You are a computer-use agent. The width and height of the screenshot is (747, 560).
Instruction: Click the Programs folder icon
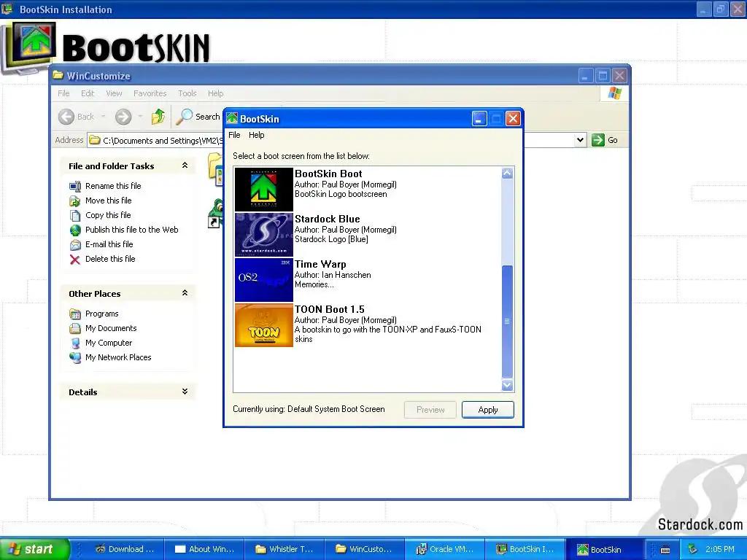(75, 314)
